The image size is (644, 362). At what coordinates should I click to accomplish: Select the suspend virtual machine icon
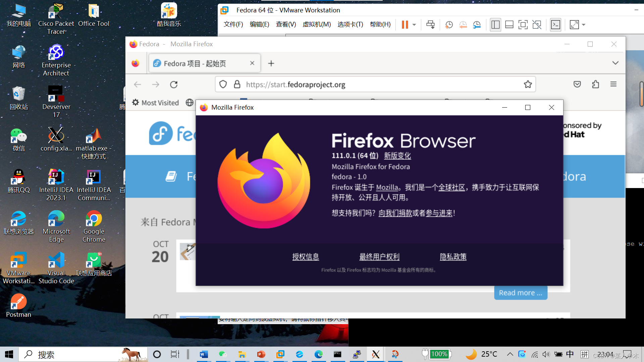point(405,24)
